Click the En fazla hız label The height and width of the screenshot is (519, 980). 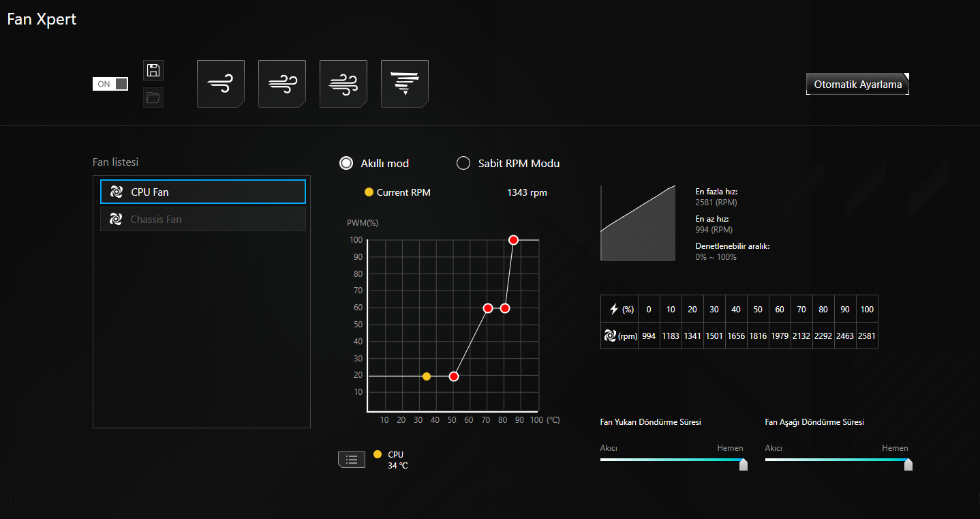point(716,192)
